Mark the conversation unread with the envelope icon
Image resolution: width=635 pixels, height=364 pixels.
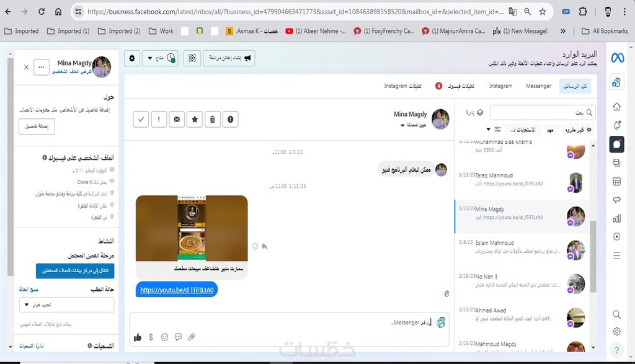177,120
